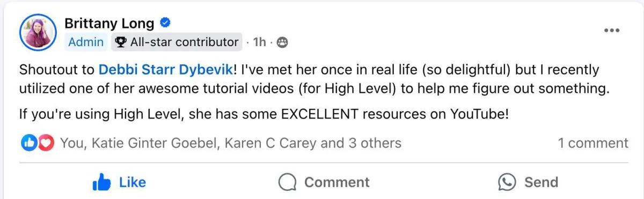Toggle Like on this post
This screenshot has width=644, height=199.
119,182
